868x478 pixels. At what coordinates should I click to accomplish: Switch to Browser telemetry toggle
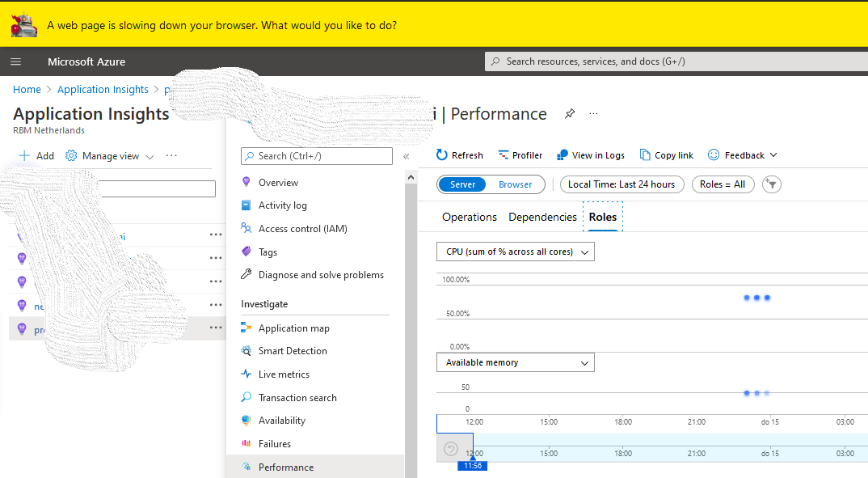[515, 184]
